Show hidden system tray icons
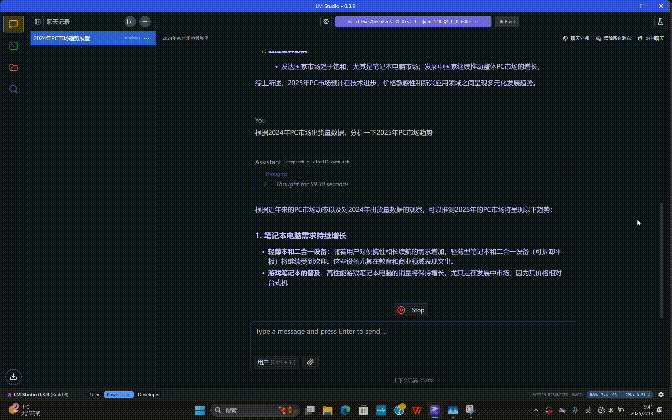The image size is (672, 420). [x=536, y=410]
